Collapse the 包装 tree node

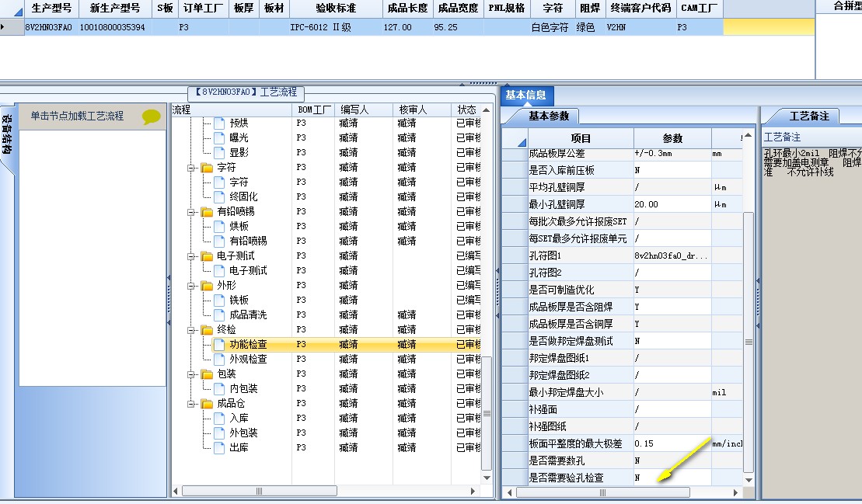(x=190, y=374)
